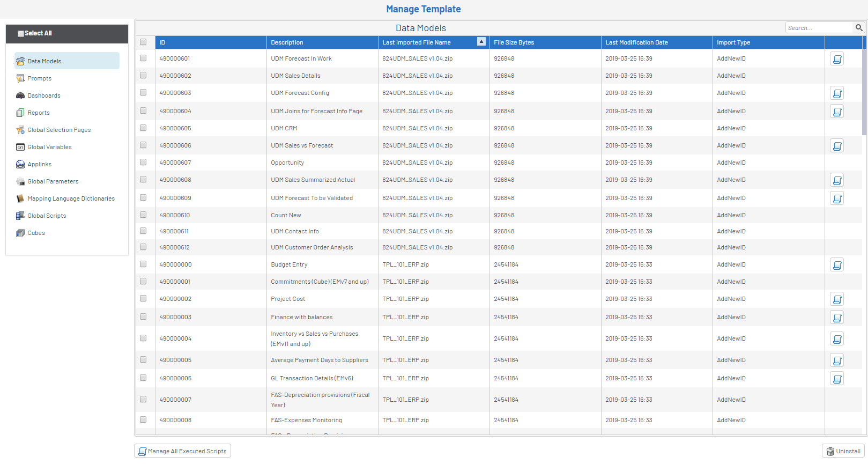Viewport: 868px width, 464px height.
Task: Open the Prompts section
Action: [x=40, y=78]
